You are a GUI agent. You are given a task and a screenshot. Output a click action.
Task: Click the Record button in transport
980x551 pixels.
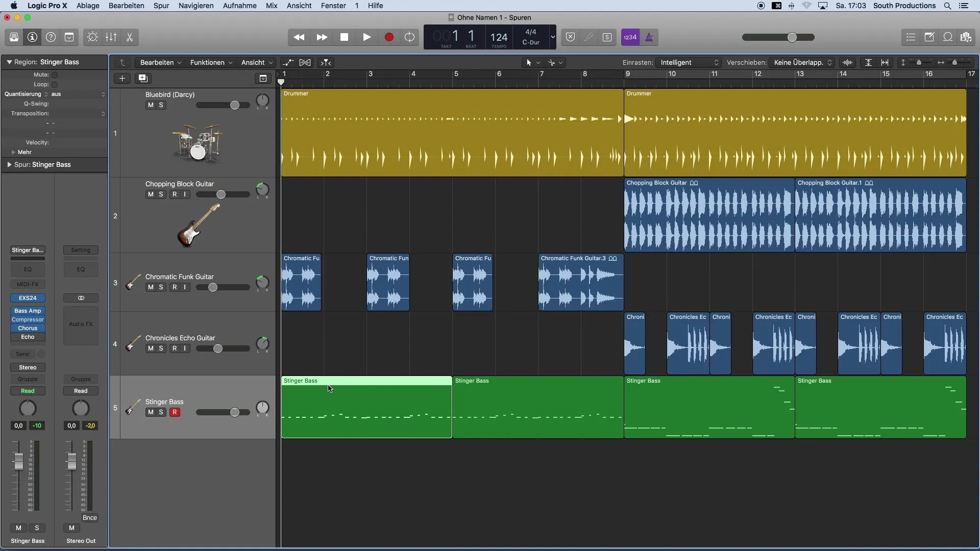(x=388, y=37)
